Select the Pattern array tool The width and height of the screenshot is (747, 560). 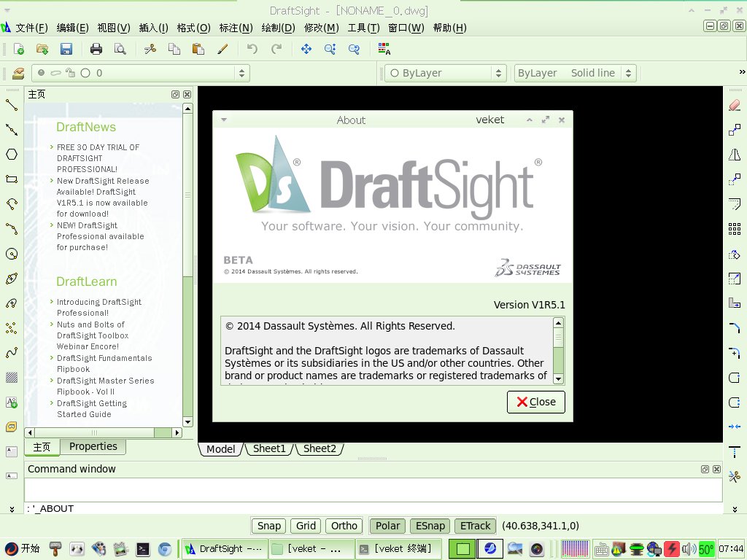coord(735,229)
